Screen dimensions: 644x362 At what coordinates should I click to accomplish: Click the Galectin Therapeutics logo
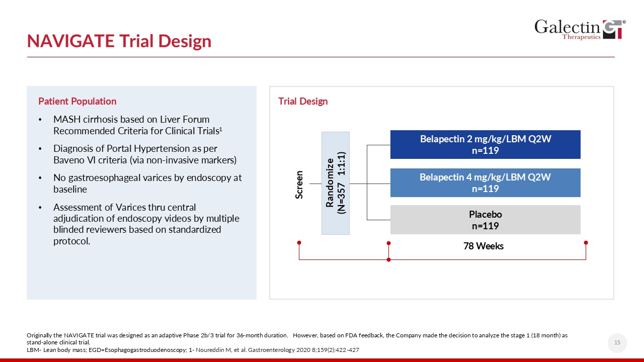tap(580, 29)
